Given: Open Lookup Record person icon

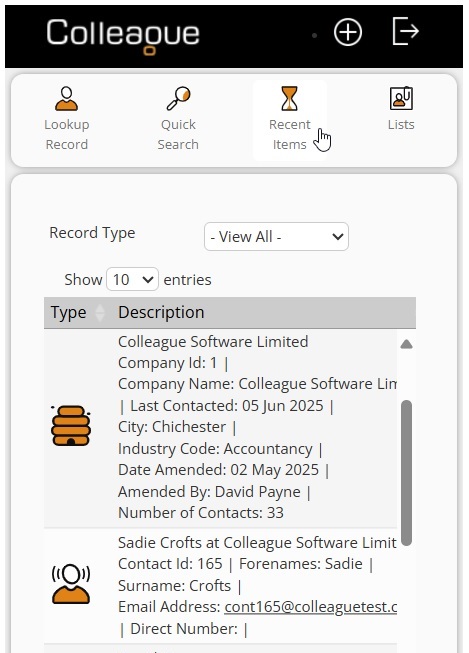Looking at the screenshot, I should coord(67,98).
